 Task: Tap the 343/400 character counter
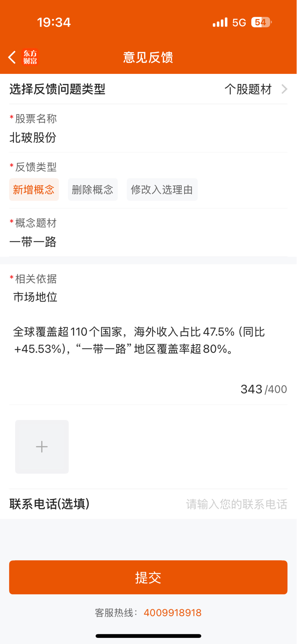[x=264, y=389]
